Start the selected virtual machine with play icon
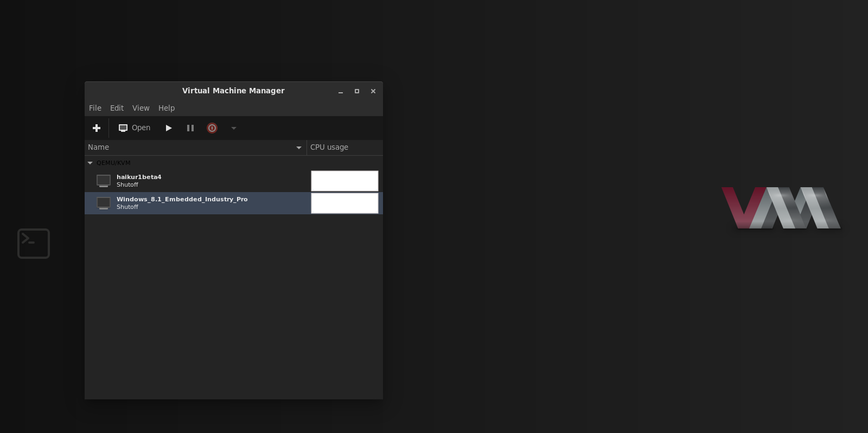 point(169,128)
